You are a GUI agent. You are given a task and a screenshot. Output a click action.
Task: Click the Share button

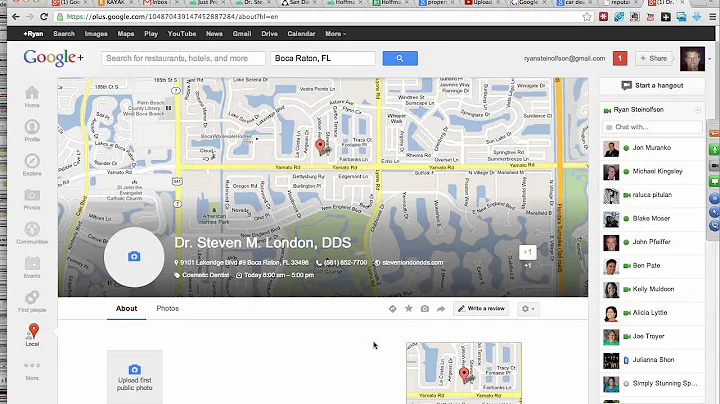(653, 58)
